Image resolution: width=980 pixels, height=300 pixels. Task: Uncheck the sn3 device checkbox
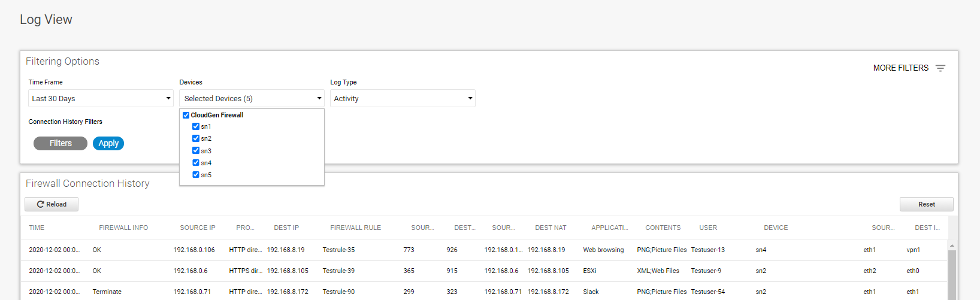[x=195, y=150]
